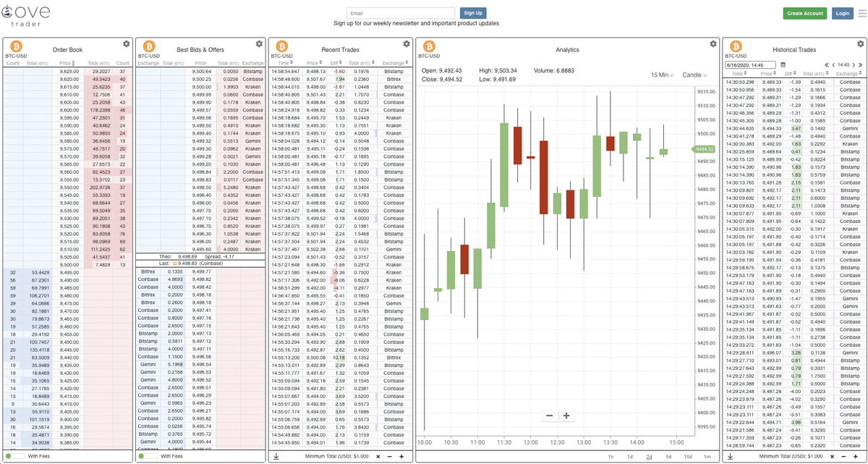Toggle With Fees in Best Bids & Offers
868x464 pixels.
coord(147,456)
